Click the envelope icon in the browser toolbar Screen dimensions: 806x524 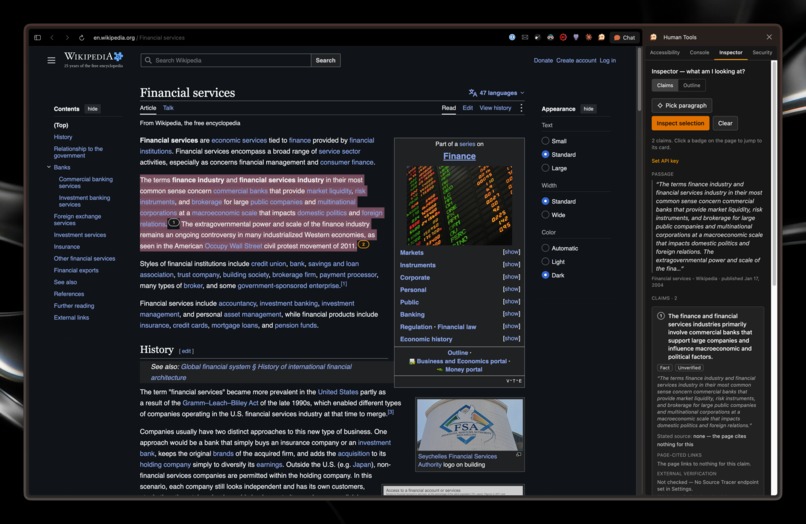[x=525, y=38]
